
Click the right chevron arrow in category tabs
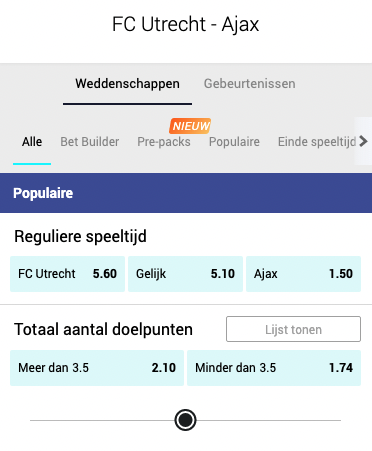(x=363, y=141)
